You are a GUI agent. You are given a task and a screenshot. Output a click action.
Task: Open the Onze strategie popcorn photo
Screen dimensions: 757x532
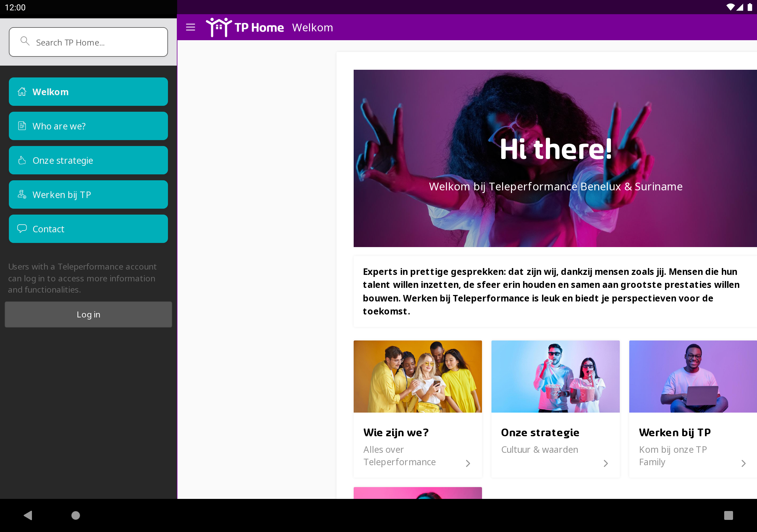[x=556, y=377]
